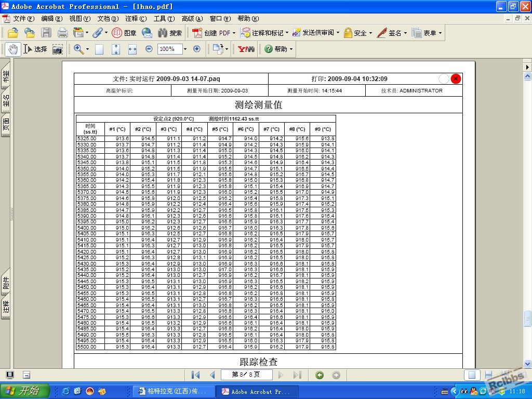Open the 高级(A) menu
This screenshot has width=532, height=399.
tap(192, 19)
